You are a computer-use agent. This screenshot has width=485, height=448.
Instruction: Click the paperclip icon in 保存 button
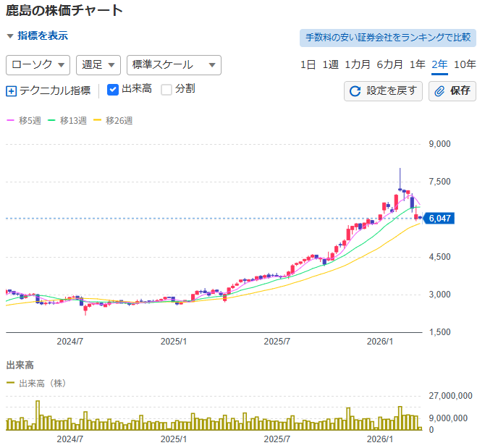(439, 91)
